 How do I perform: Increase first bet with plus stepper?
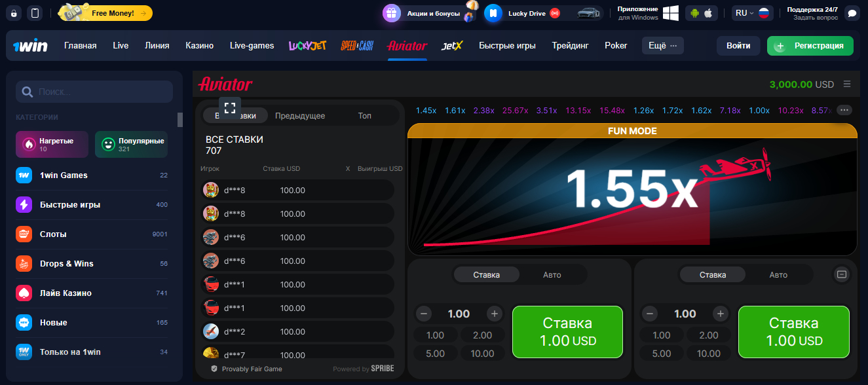(x=494, y=314)
